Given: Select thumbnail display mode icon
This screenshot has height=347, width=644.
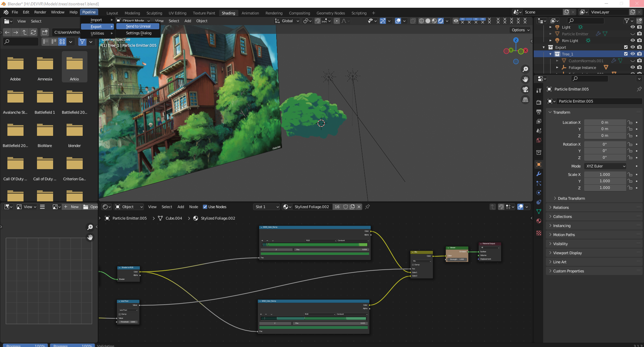Looking at the screenshot, I should (x=62, y=42).
